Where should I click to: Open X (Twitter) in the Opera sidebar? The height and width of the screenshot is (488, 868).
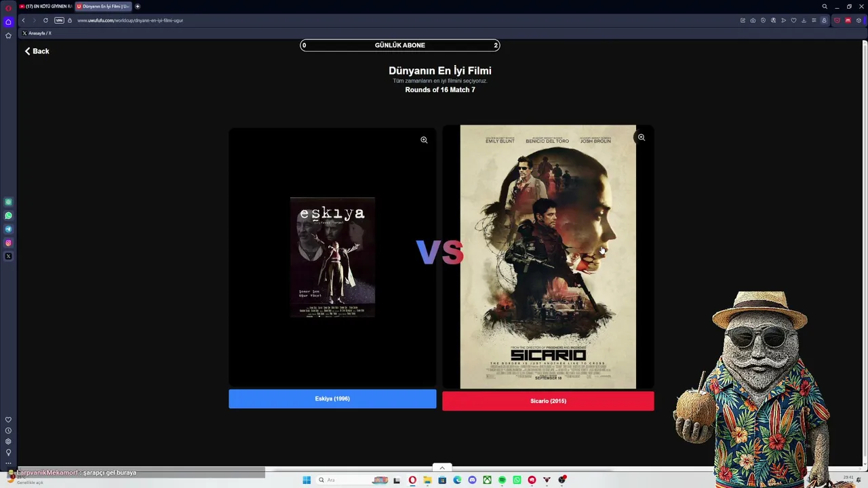coord(8,256)
